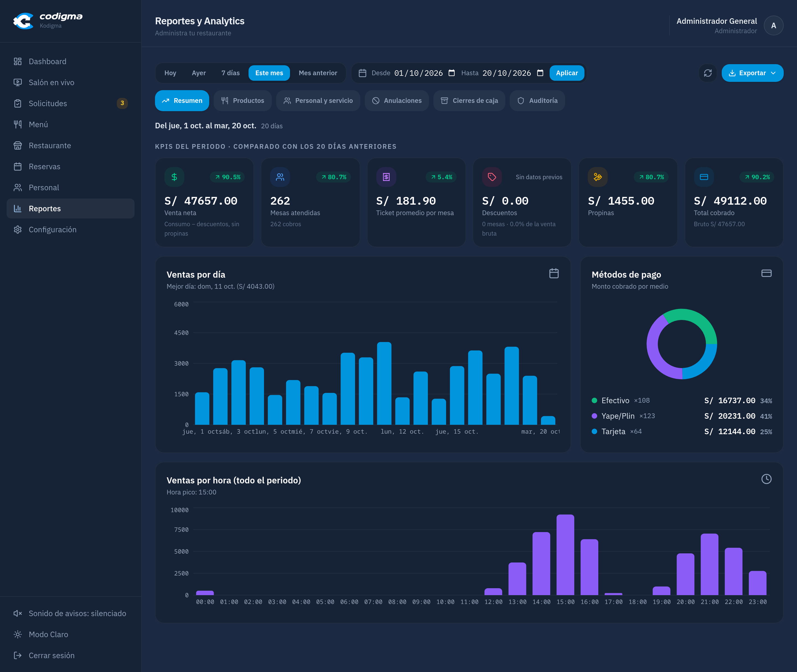Select the Ayer date range
Screen dimensions: 797x672
click(x=199, y=73)
